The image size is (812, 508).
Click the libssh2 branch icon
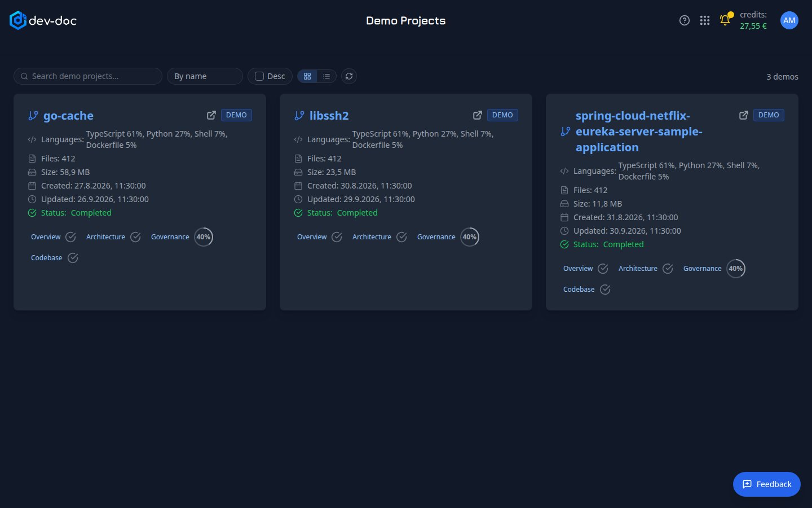[x=299, y=116]
